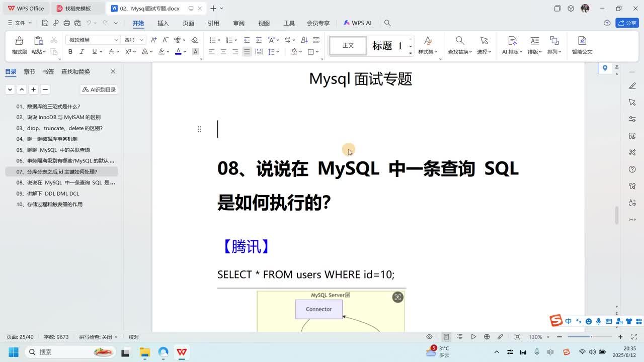Open bullet list dropdown arrow
Viewport: 644px width, 362px height.
(219, 40)
